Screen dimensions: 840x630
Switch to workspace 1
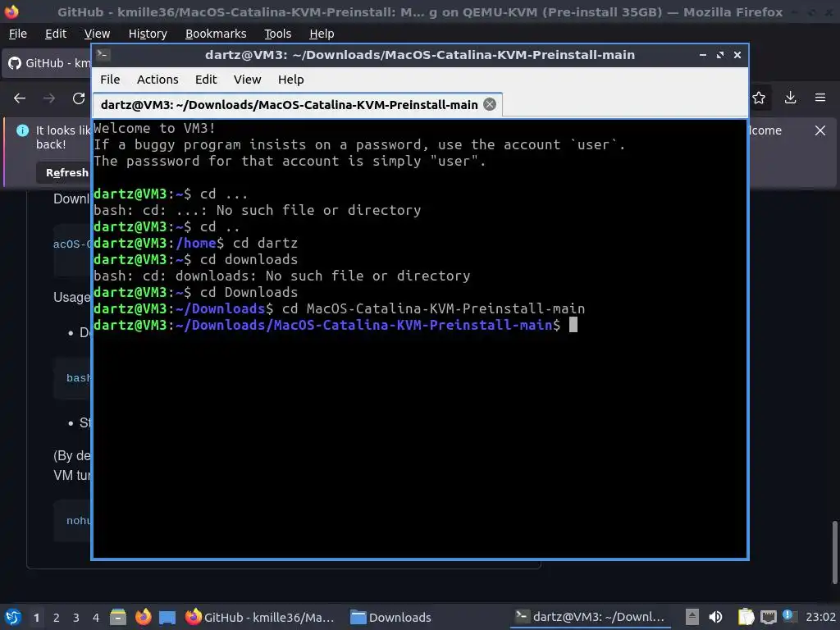click(36, 618)
